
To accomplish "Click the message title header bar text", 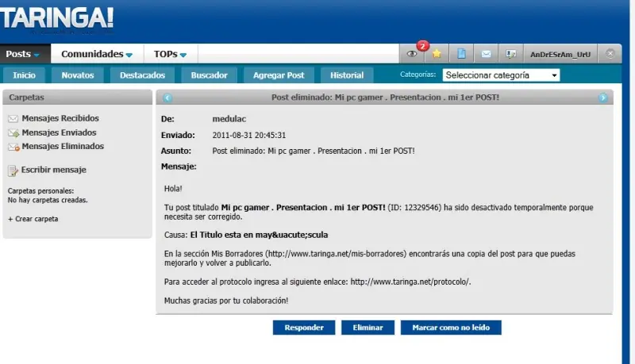I will [385, 98].
